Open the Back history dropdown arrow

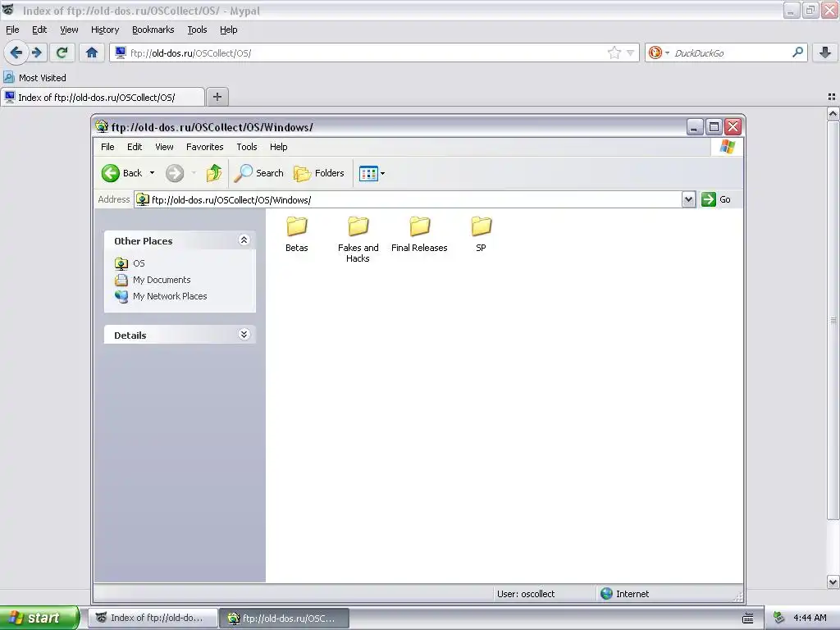point(152,173)
